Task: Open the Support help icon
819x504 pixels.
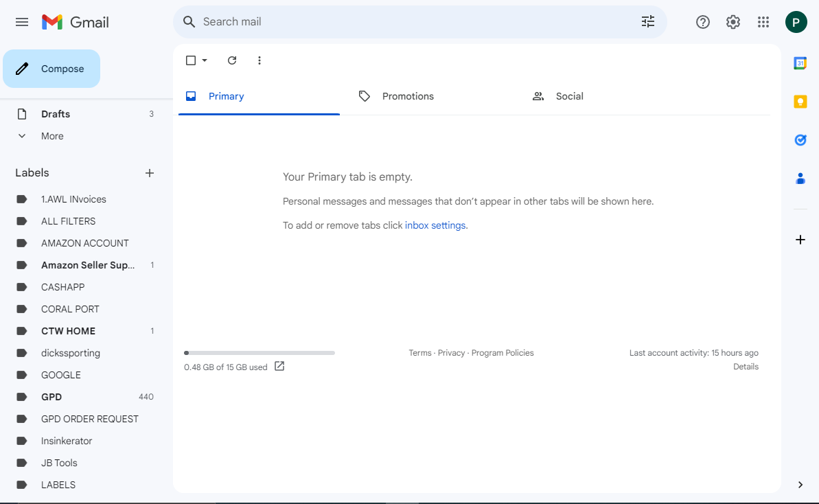Action: [702, 22]
